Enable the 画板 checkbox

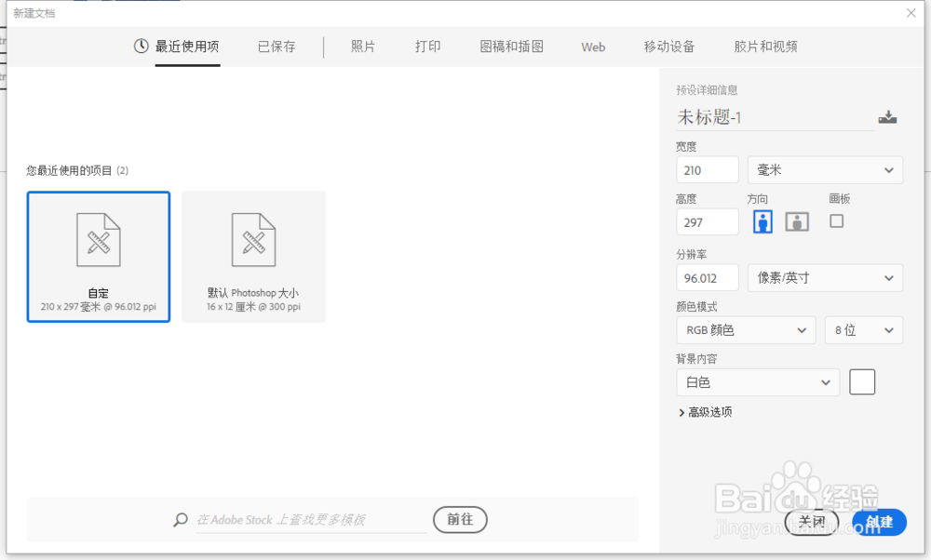point(836,220)
